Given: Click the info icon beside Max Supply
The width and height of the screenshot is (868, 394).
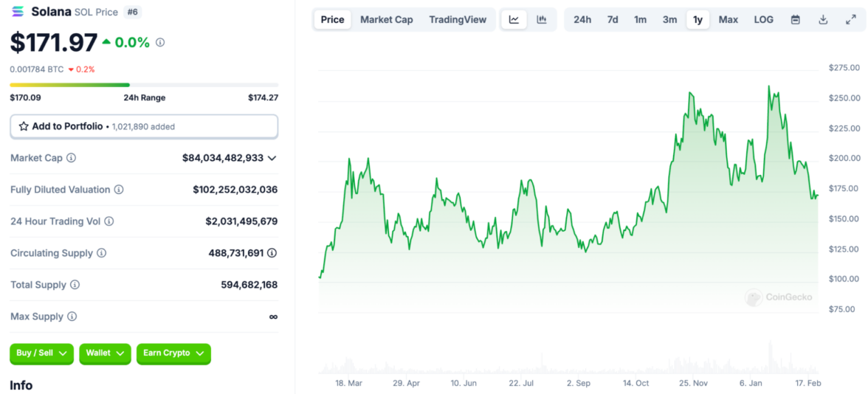Looking at the screenshot, I should [x=72, y=317].
